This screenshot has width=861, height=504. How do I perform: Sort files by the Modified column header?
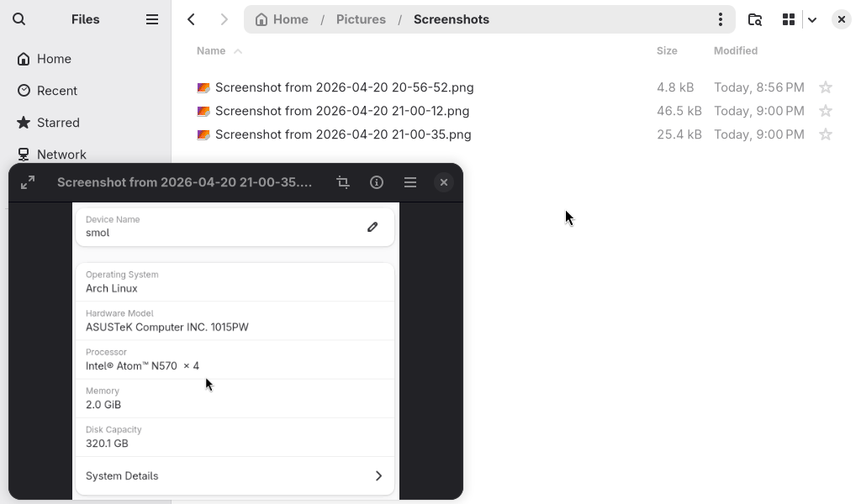[x=736, y=51]
